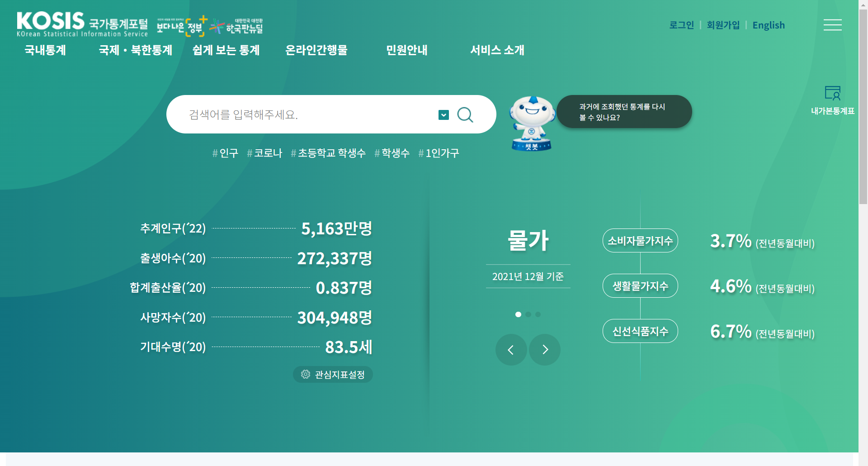Click the chatbot mascot character

532,123
